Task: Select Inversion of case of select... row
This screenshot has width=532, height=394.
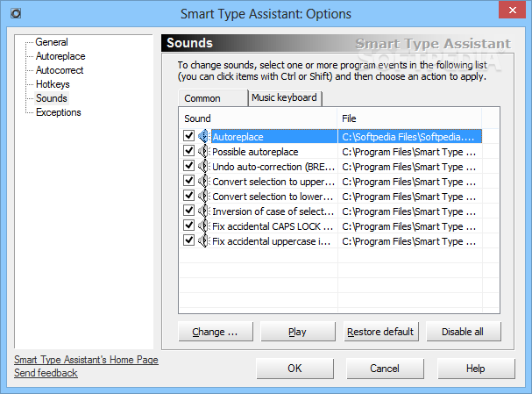Action: (273, 211)
